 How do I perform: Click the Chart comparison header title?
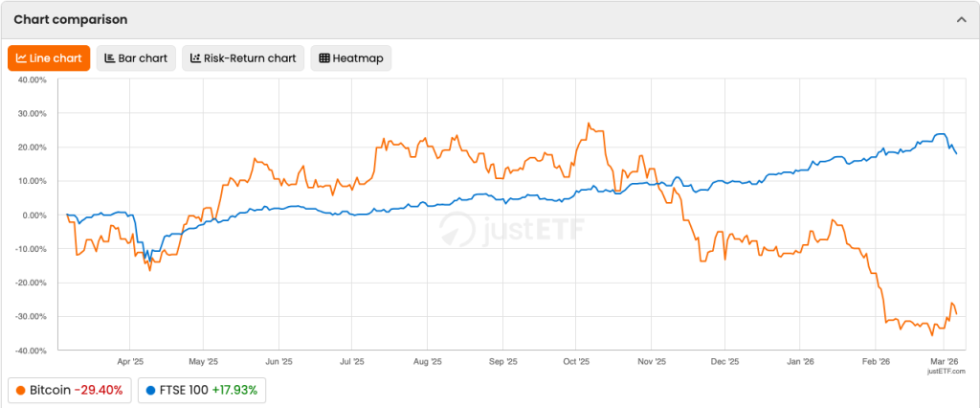(71, 19)
